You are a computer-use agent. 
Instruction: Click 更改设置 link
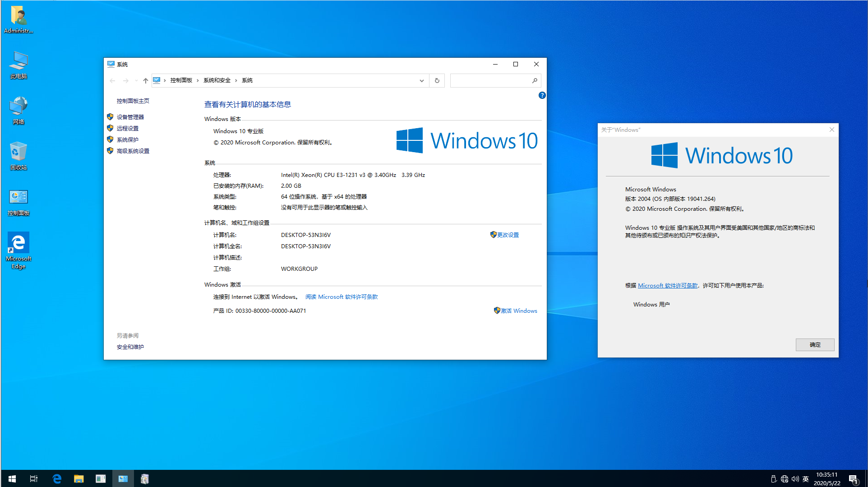tap(508, 235)
